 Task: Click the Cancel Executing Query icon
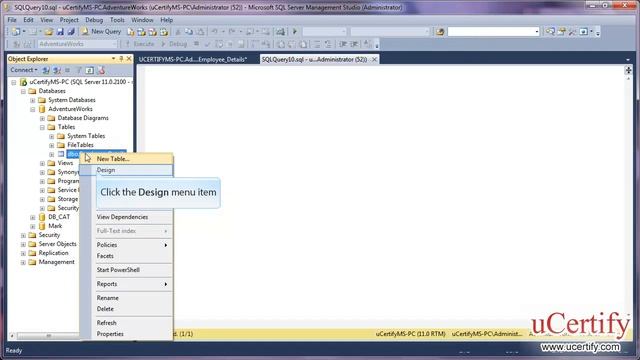point(196,44)
